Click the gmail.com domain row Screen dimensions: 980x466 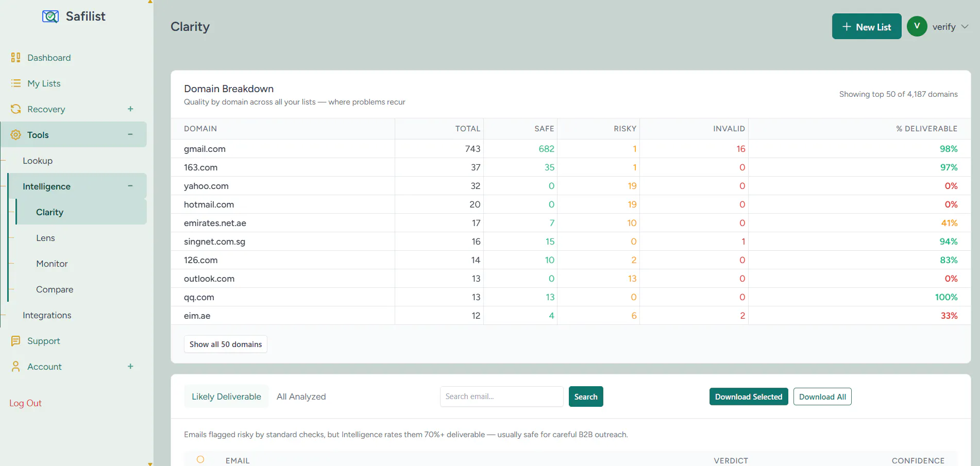pos(571,149)
